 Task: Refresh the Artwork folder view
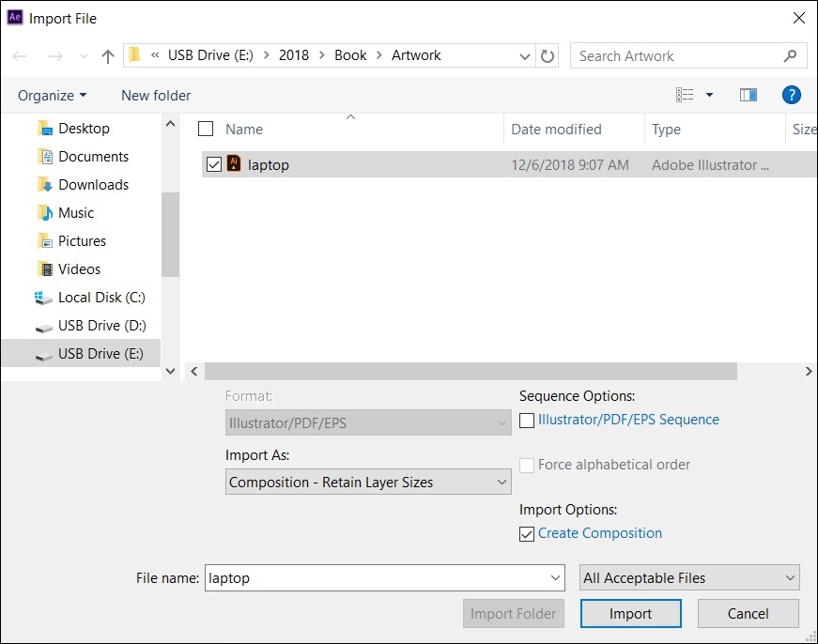point(548,55)
